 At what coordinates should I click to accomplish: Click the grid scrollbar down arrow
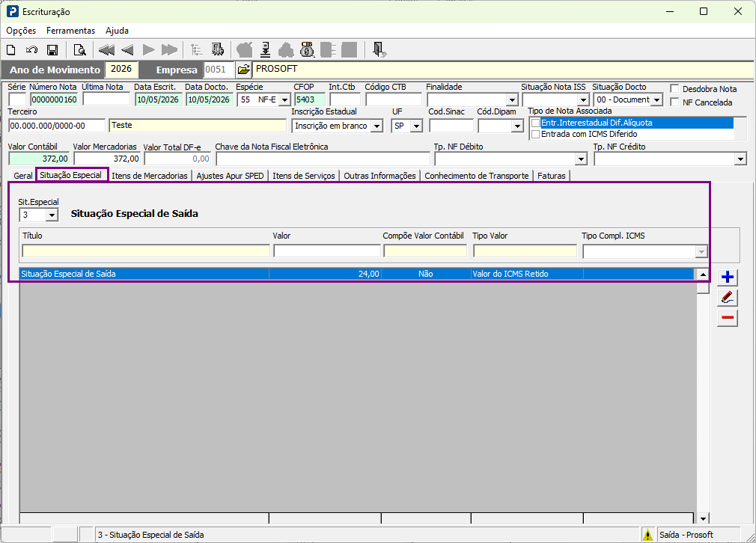tap(703, 518)
